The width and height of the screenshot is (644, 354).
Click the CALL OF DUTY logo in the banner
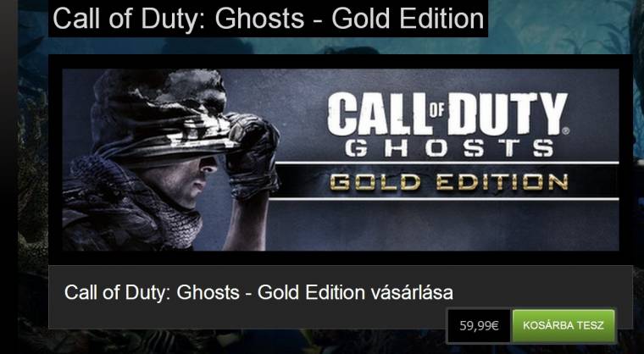(x=447, y=113)
